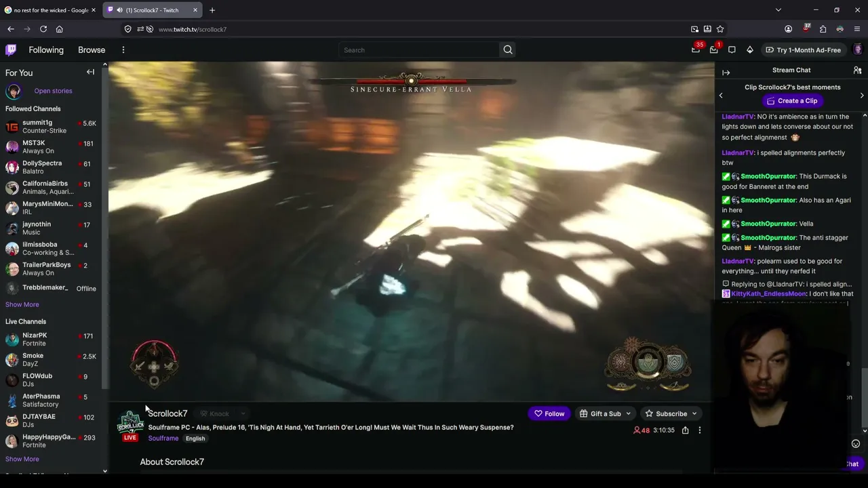This screenshot has width=868, height=488.
Task: Open the chat community users list icon
Action: (x=857, y=70)
